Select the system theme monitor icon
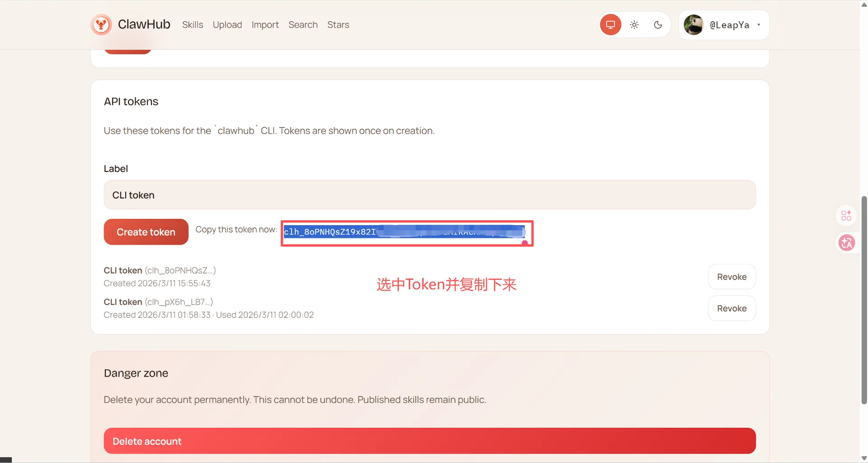This screenshot has height=463, width=868. point(610,25)
